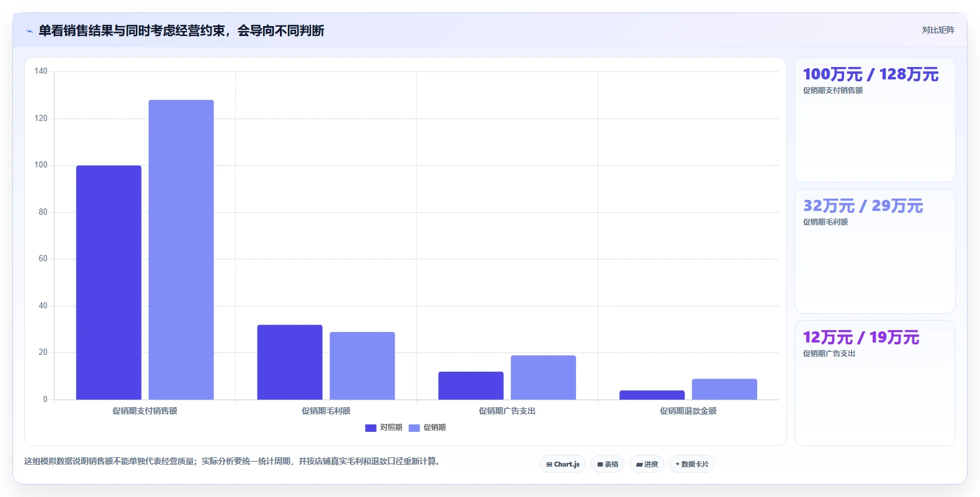Click the y-axis value 60
The height and width of the screenshot is (497, 980).
(43, 259)
